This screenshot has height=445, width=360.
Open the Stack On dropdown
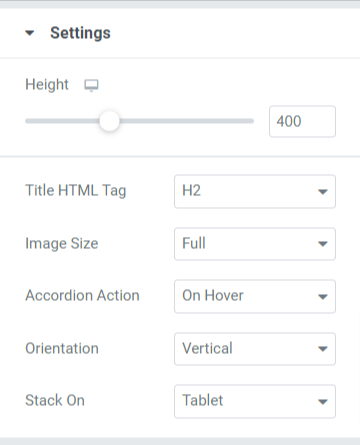255,401
